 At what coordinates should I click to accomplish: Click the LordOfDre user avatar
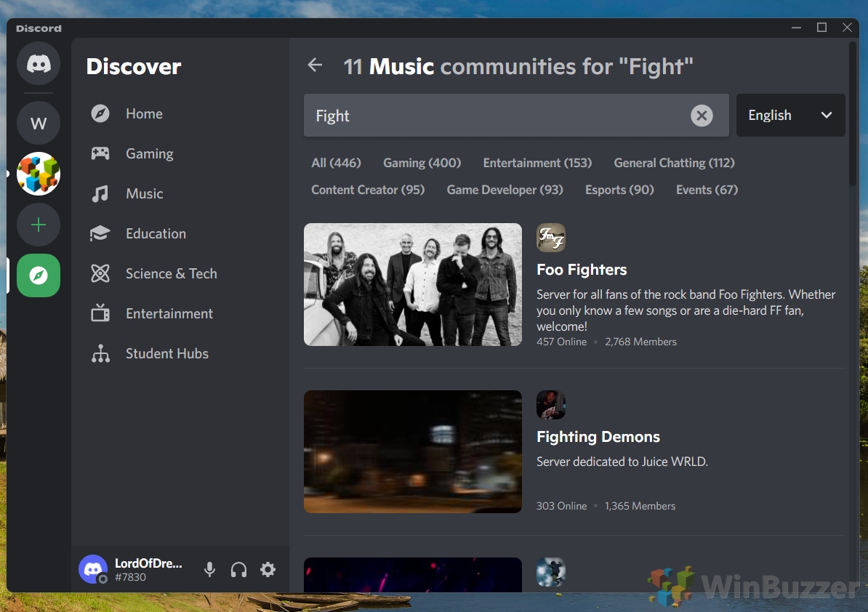93,569
